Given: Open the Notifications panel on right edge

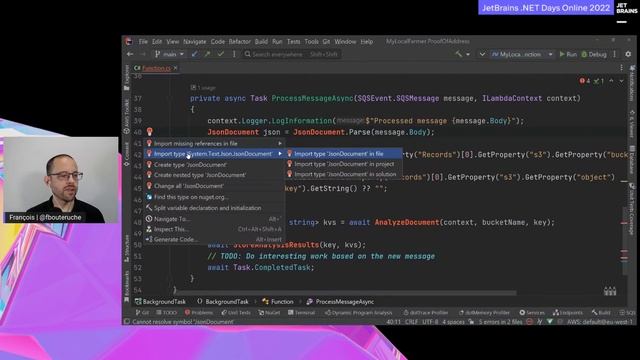Looking at the screenshot, I should point(632,84).
